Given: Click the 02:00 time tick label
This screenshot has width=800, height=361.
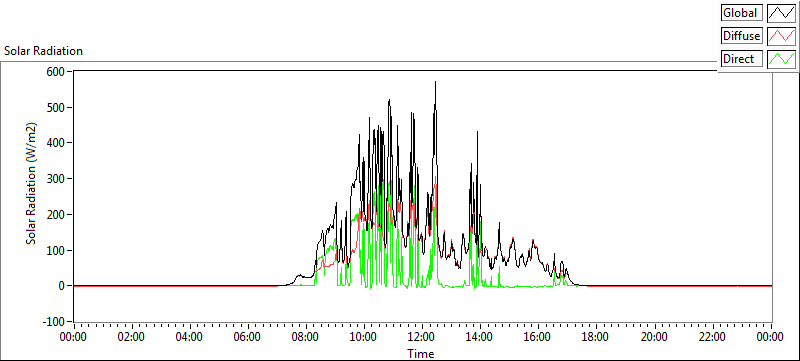Looking at the screenshot, I should [x=132, y=337].
